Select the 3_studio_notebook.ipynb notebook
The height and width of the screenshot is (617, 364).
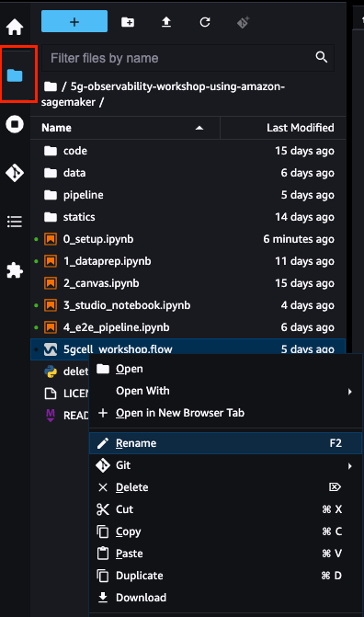tap(188, 305)
